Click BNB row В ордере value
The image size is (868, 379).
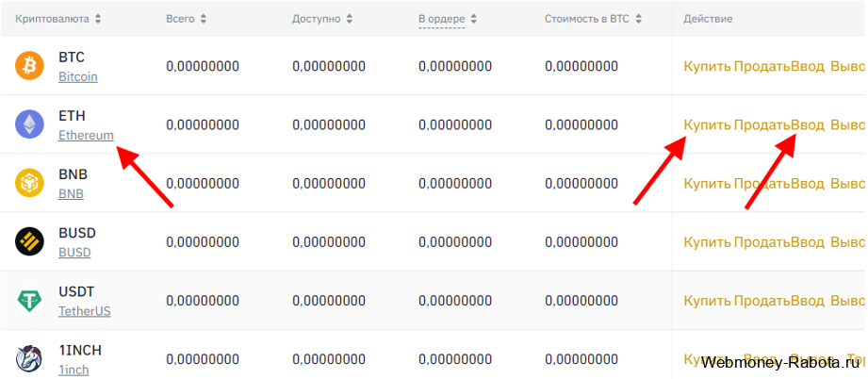coord(455,184)
